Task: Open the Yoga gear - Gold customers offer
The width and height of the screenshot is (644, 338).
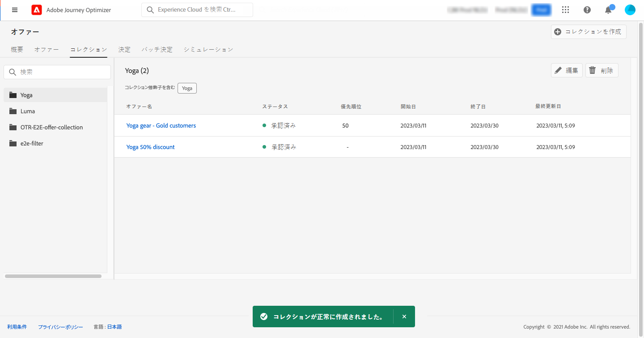Action: click(x=161, y=126)
